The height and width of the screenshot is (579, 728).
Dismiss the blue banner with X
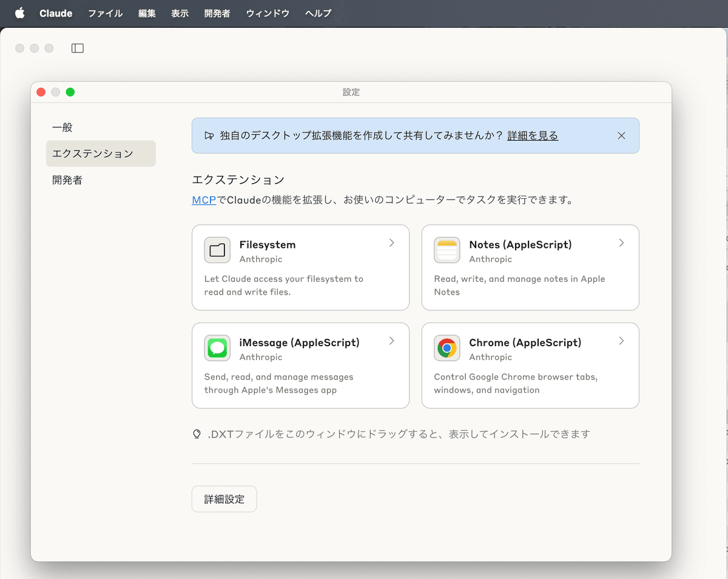[621, 136]
